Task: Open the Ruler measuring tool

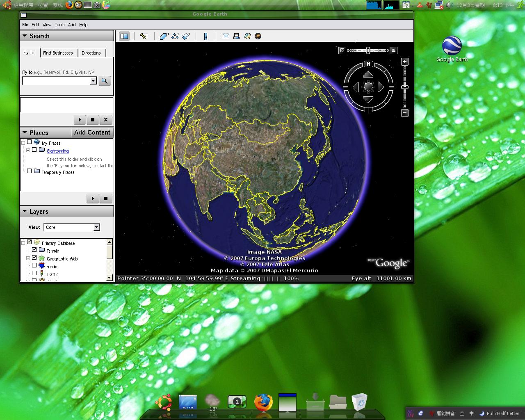Action: coord(205,36)
